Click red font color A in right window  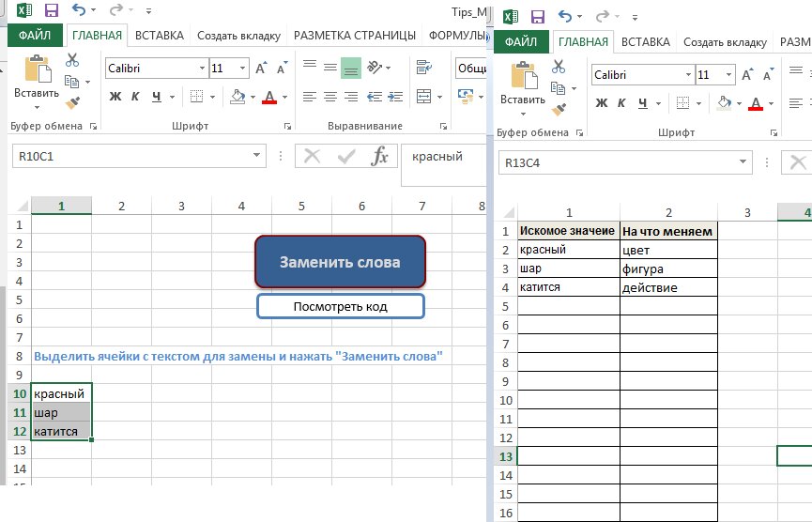756,103
